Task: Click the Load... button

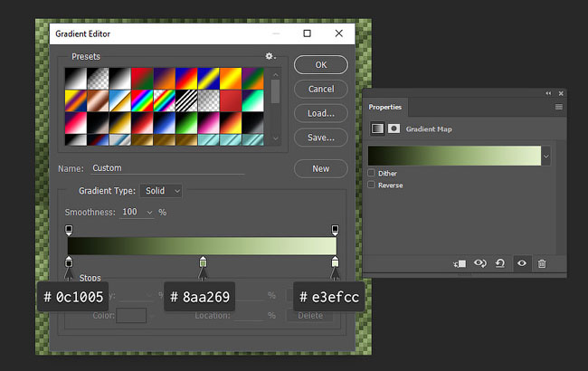Action: 320,113
